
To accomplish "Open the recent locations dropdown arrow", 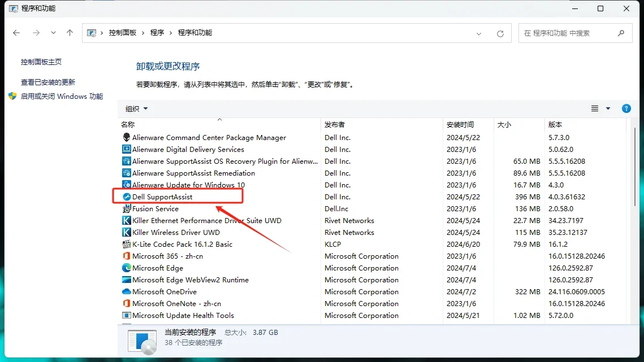I will pos(53,33).
